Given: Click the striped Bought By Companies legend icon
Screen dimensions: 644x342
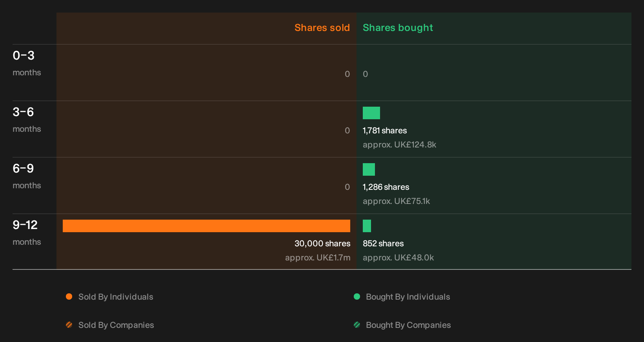Looking at the screenshot, I should pyautogui.click(x=357, y=325).
